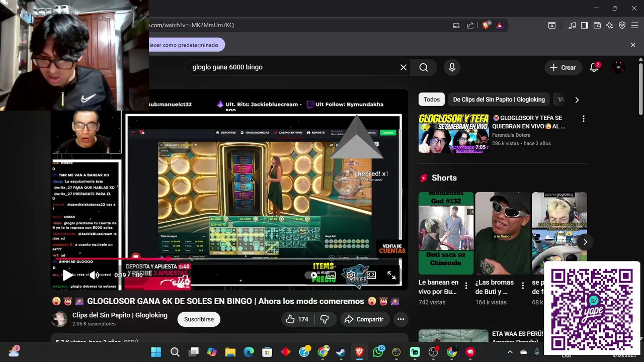Open Brave Leo AI sparkle icon
Screen dimensions: 644x362
(609, 25)
